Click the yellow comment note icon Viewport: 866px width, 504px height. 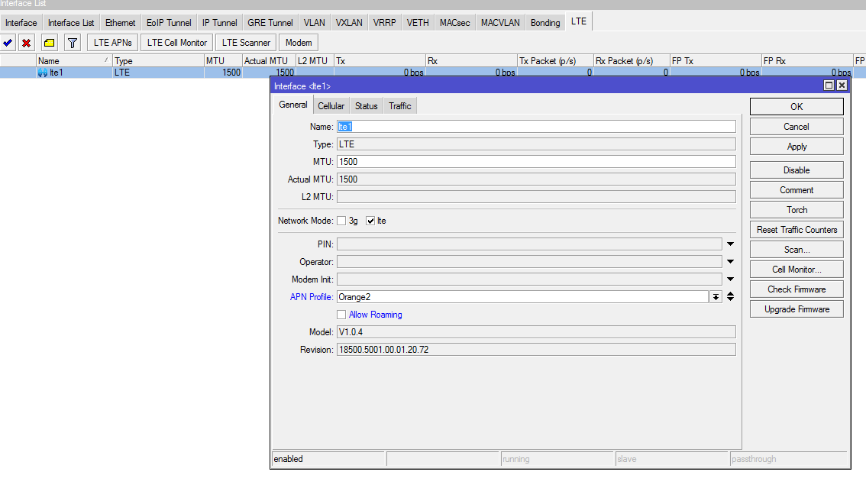click(x=49, y=43)
